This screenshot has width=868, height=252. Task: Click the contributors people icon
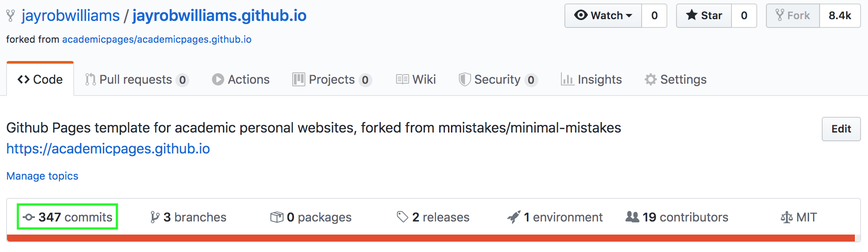632,217
